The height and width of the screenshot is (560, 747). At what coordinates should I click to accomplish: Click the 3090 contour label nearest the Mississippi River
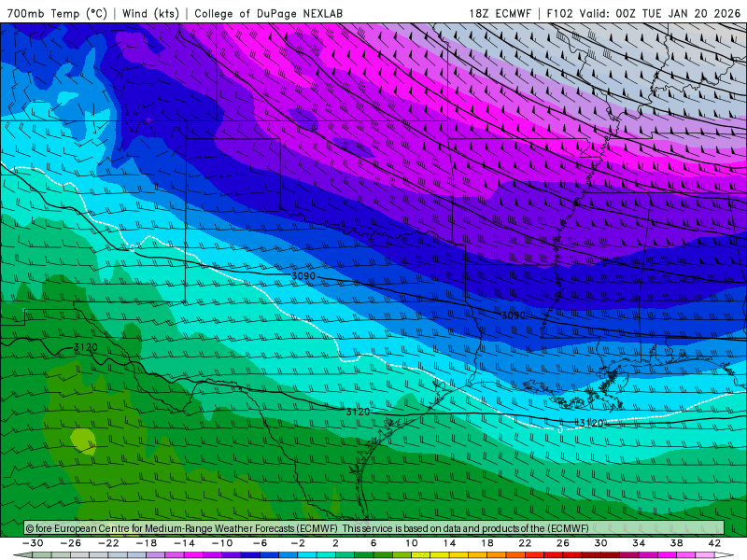pyautogui.click(x=513, y=315)
